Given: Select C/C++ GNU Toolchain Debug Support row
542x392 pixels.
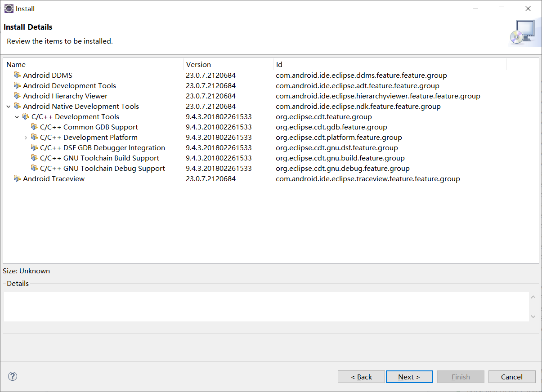Looking at the screenshot, I should tap(271, 168).
